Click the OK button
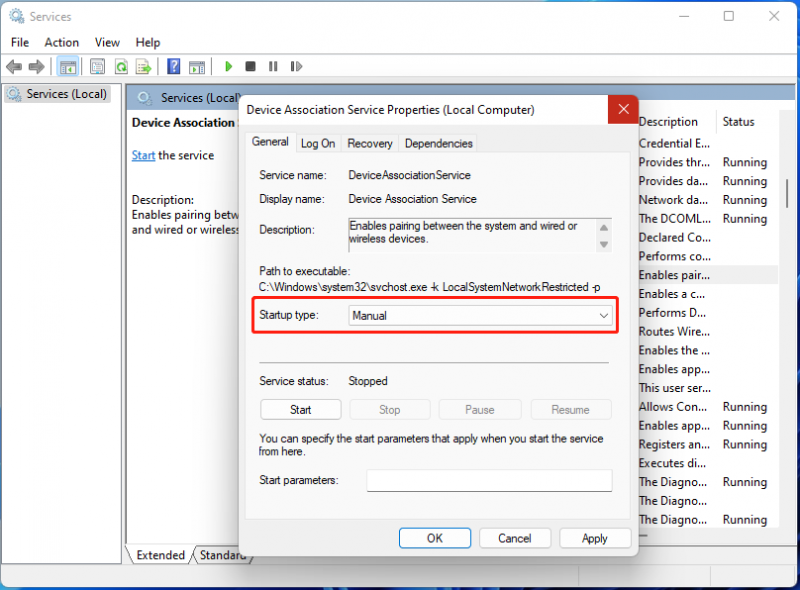 435,538
